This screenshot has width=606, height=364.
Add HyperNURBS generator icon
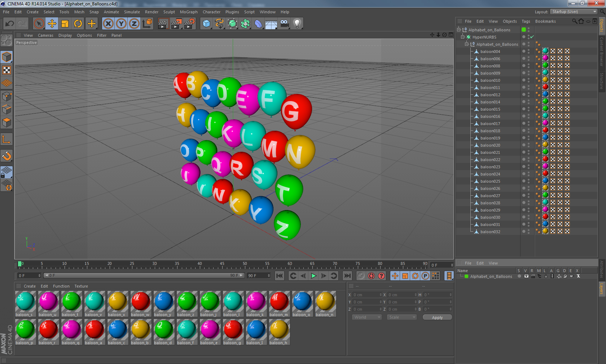click(x=233, y=24)
